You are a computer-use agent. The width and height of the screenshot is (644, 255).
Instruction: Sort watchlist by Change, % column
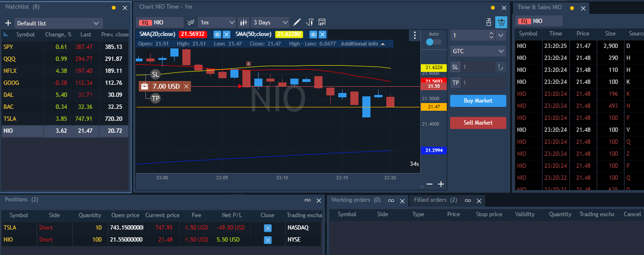point(58,35)
